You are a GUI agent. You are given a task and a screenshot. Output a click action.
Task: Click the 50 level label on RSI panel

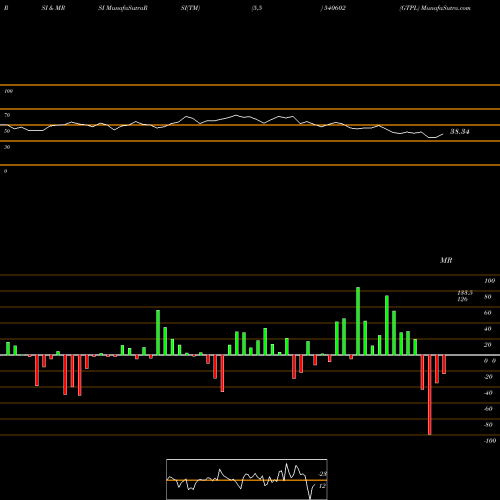tap(7, 131)
